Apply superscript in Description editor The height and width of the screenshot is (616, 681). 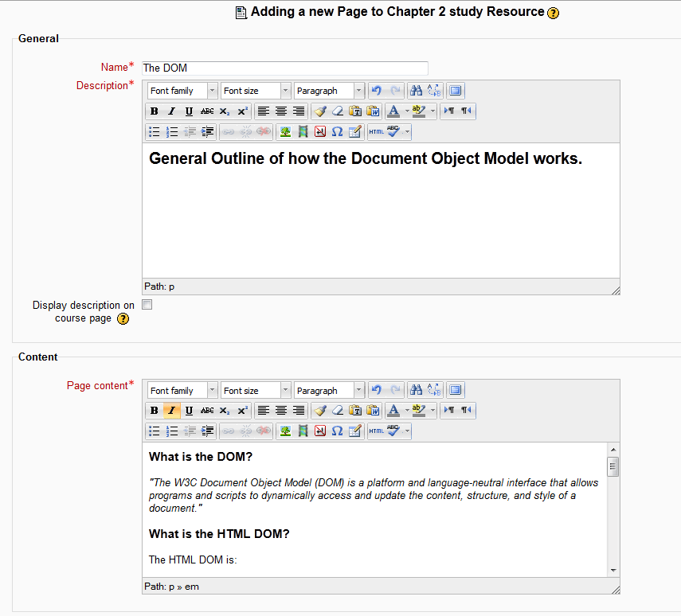click(x=242, y=111)
